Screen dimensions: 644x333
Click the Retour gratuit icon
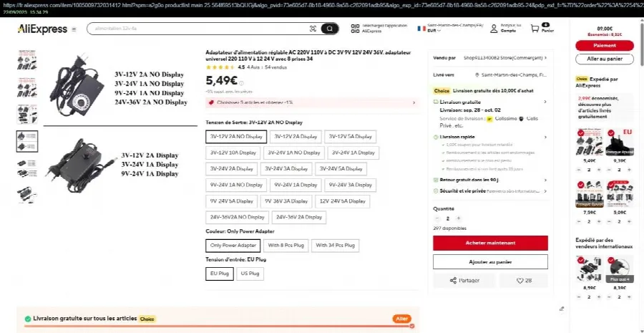point(436,180)
